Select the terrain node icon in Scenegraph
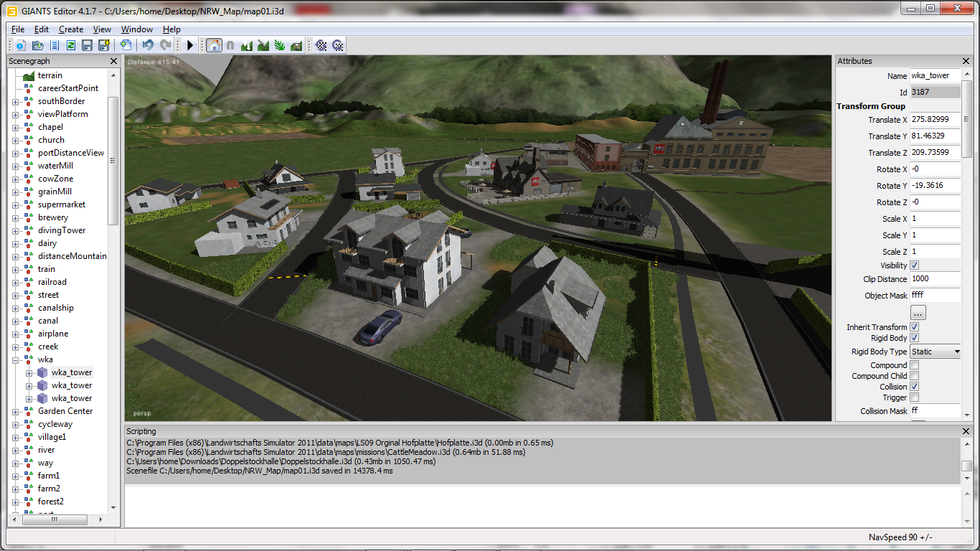 29,75
